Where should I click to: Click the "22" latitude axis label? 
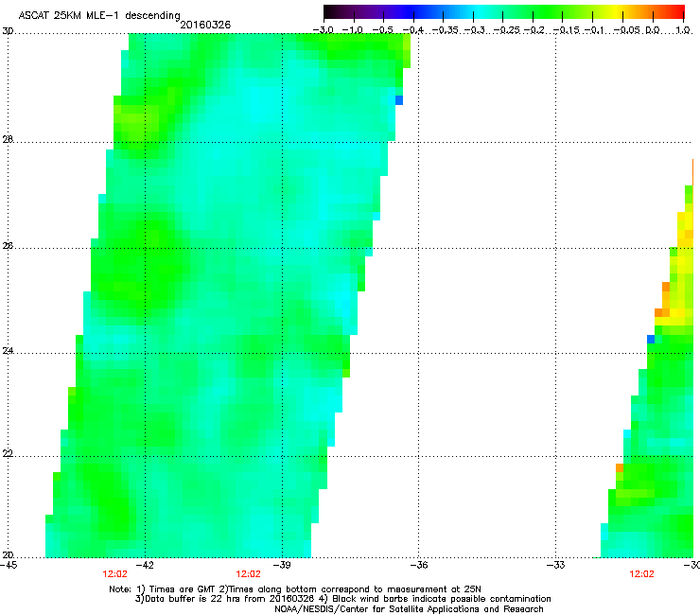click(x=8, y=454)
